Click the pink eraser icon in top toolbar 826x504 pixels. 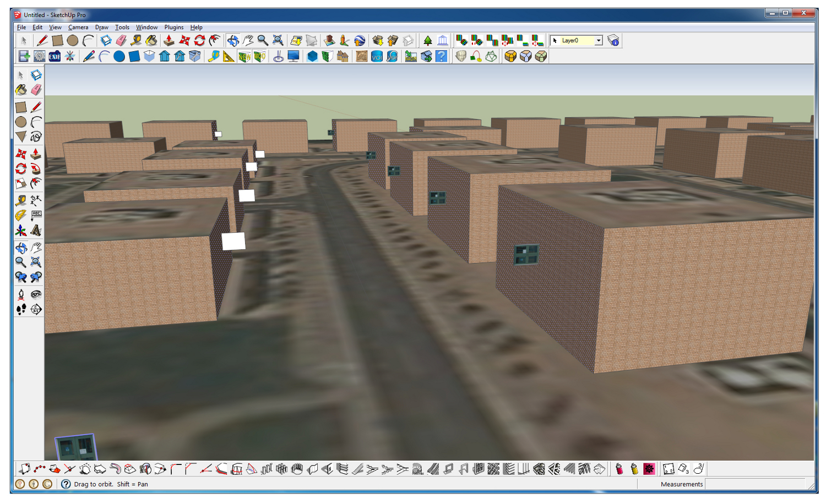coord(121,41)
